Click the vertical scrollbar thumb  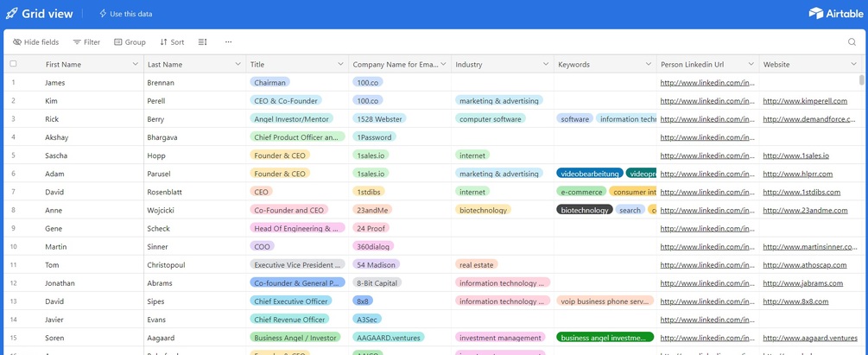pos(861,80)
